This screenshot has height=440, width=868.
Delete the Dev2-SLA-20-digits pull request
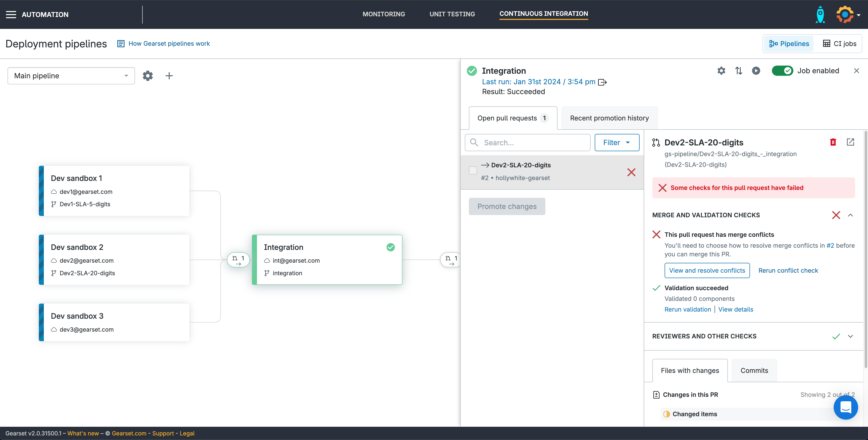(x=833, y=142)
